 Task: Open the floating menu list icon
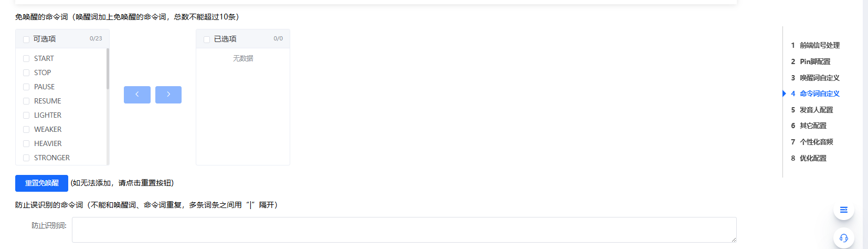click(843, 210)
